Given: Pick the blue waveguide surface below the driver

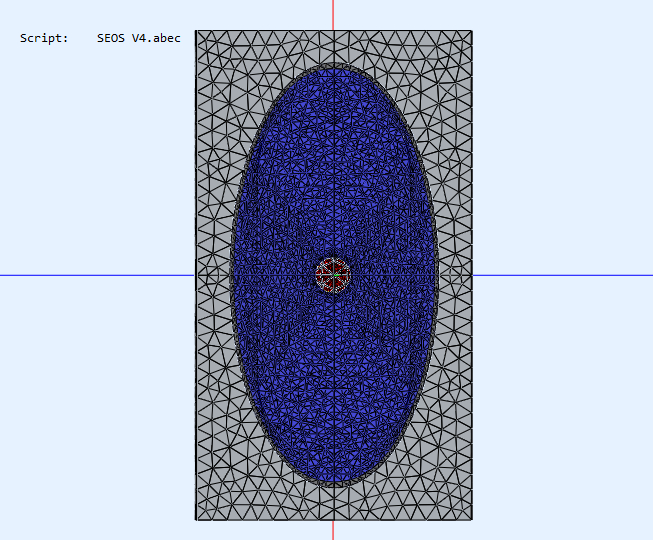Looking at the screenshot, I should click(333, 390).
